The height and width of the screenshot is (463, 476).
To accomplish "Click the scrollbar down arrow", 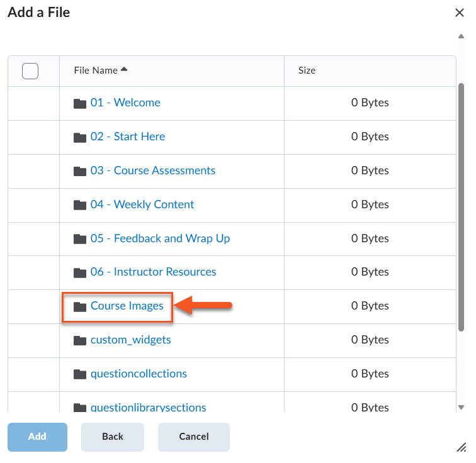I will point(461,407).
